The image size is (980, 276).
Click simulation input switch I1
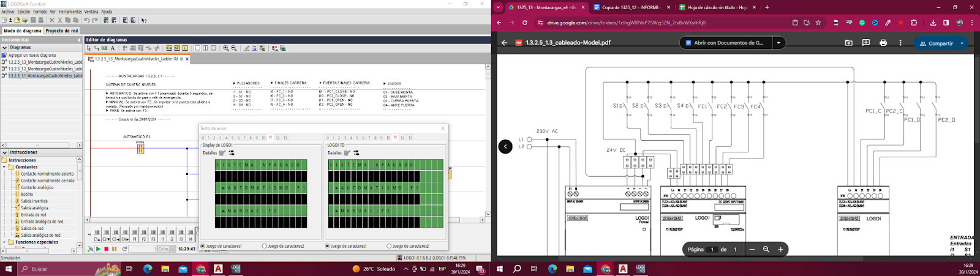tap(162, 235)
